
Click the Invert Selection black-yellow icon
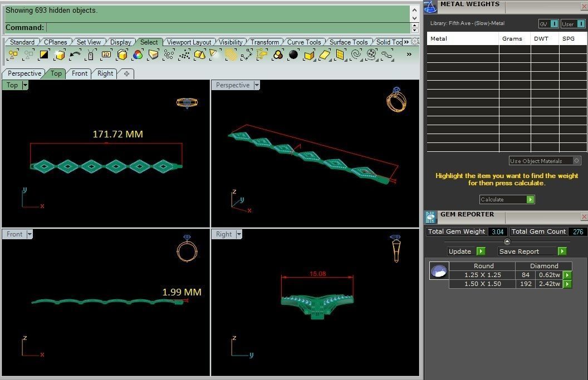click(44, 55)
